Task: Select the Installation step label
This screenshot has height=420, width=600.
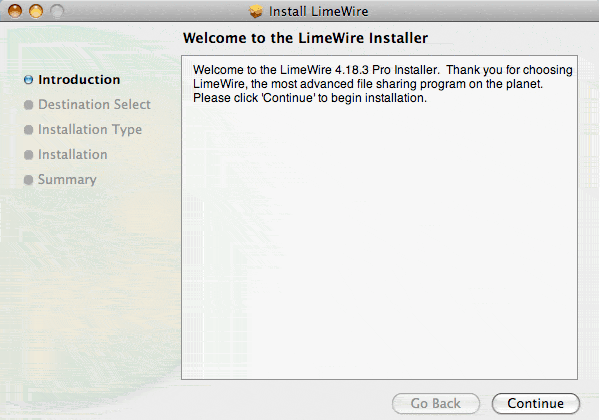Action: 73,155
